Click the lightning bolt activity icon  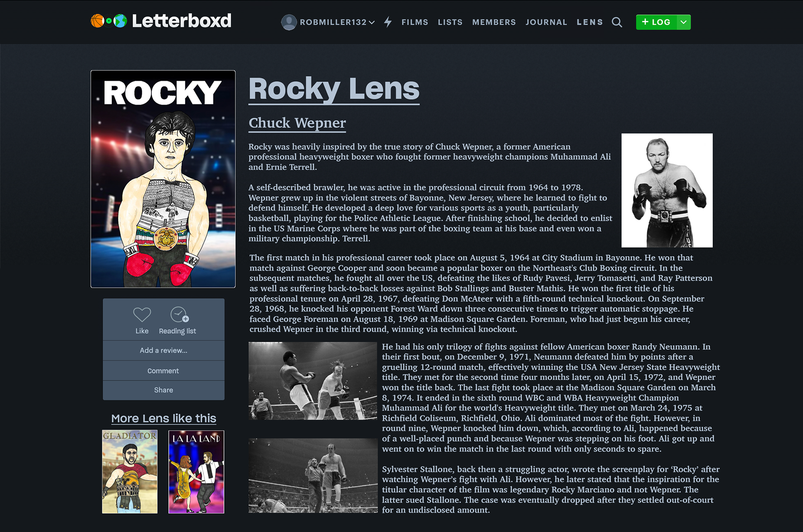pyautogui.click(x=388, y=22)
